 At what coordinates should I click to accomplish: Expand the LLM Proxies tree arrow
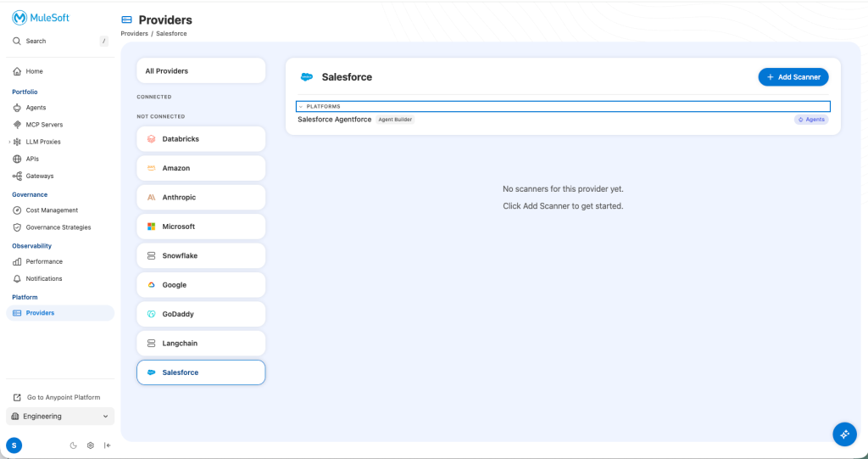9,142
